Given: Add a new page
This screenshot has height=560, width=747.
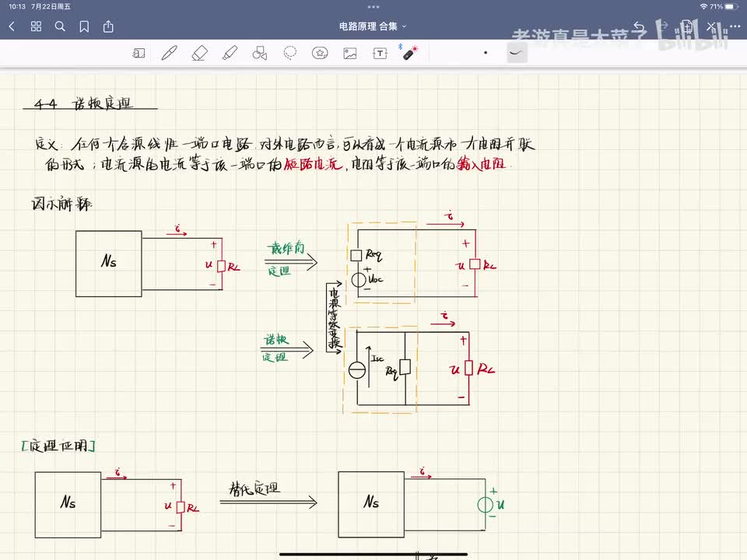Looking at the screenshot, I should (686, 26).
